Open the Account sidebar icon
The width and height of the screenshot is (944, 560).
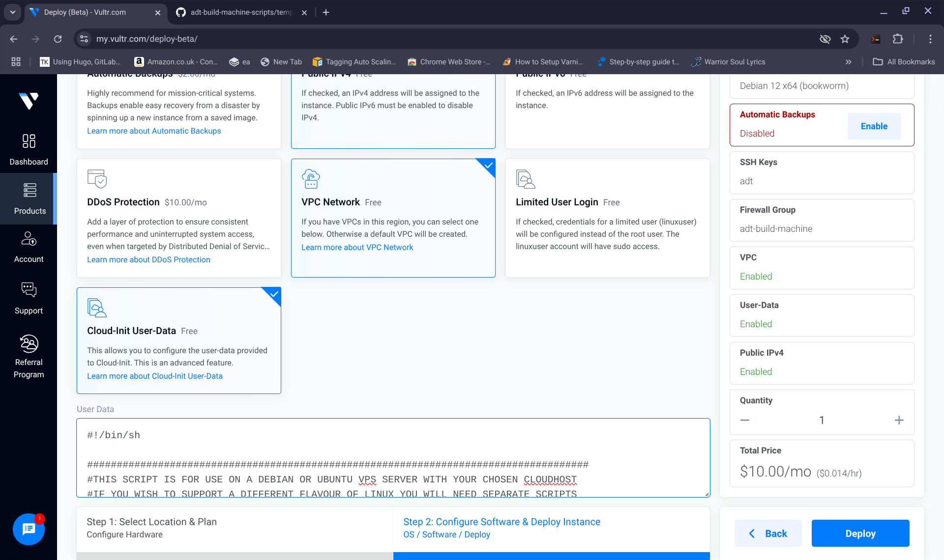(29, 239)
